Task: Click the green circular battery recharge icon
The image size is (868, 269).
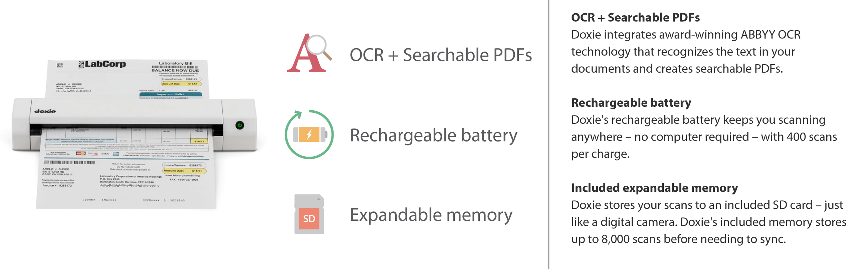Action: tap(309, 135)
